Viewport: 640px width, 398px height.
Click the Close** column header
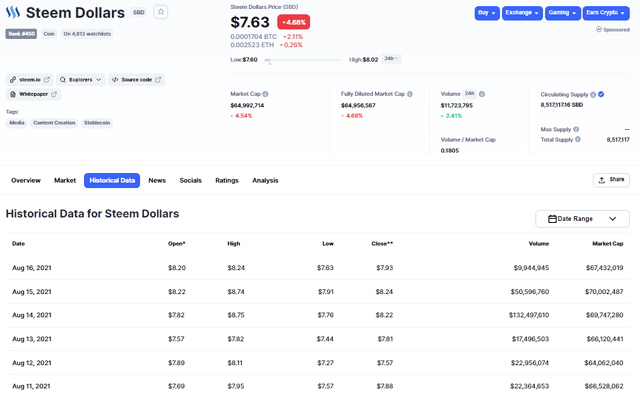click(382, 244)
